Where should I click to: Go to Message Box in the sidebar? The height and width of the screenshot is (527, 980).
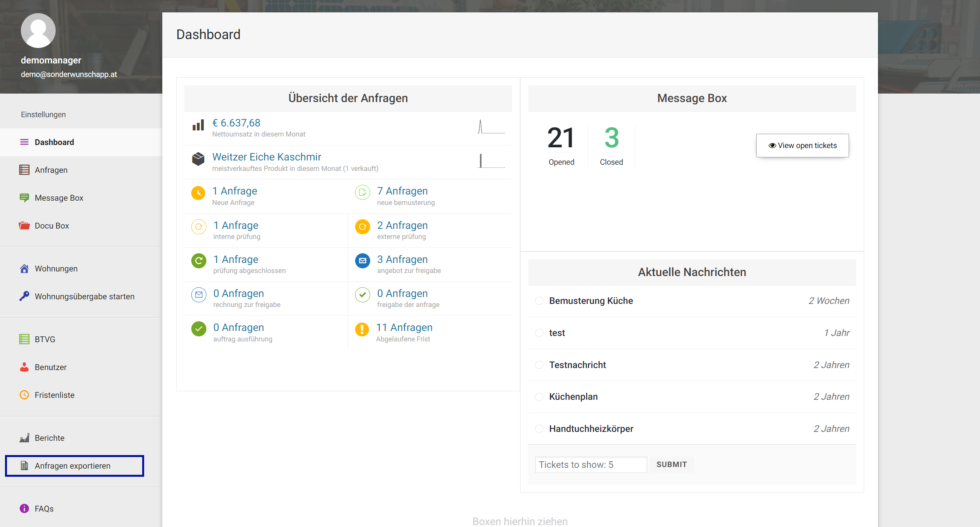click(x=81, y=198)
